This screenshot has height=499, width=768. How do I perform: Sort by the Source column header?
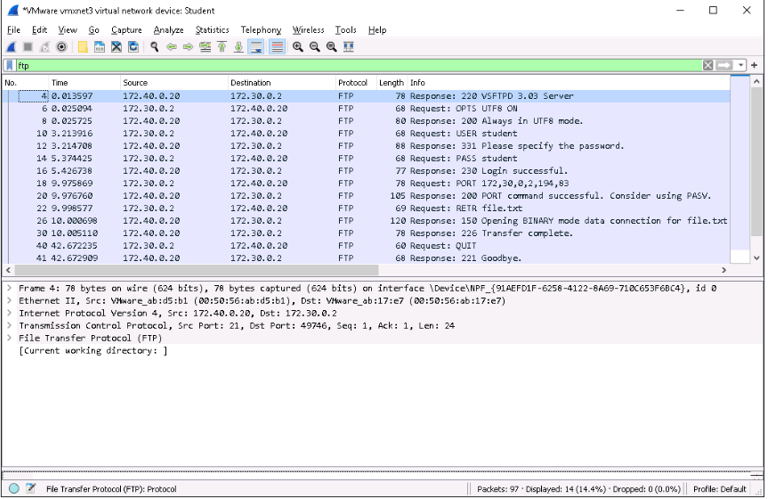coord(174,83)
